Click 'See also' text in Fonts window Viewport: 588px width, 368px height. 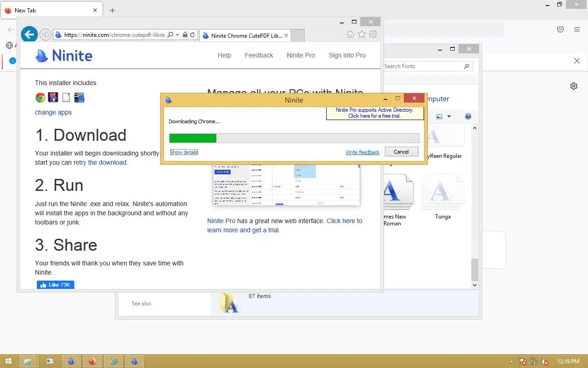coord(141,304)
